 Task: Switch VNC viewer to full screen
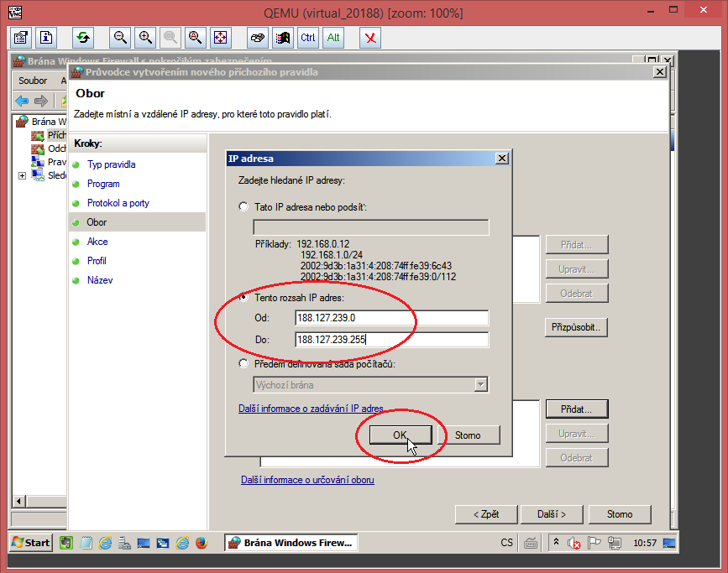[x=221, y=38]
